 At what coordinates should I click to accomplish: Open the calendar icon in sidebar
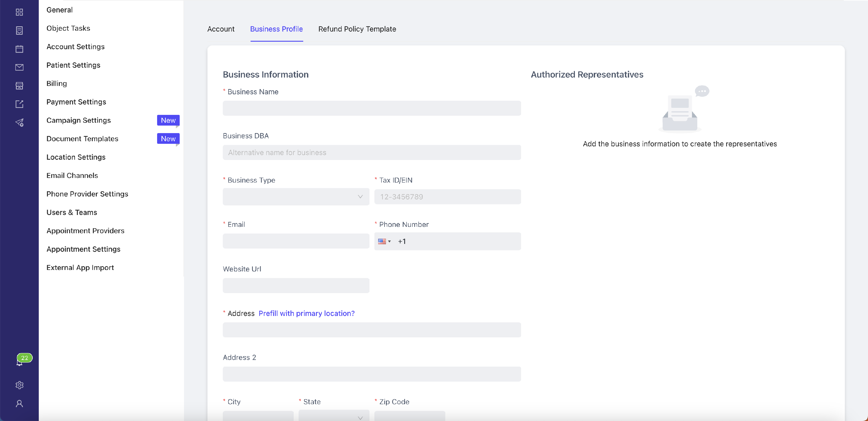coord(19,49)
